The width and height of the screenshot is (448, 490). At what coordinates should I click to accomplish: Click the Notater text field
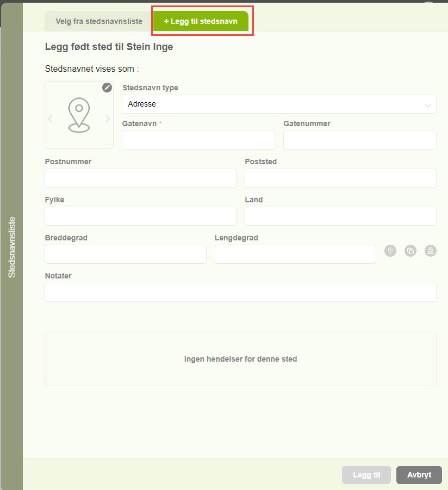point(240,292)
